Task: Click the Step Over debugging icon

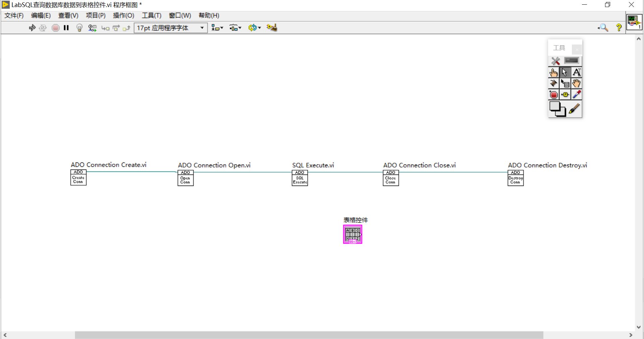Action: (x=116, y=28)
